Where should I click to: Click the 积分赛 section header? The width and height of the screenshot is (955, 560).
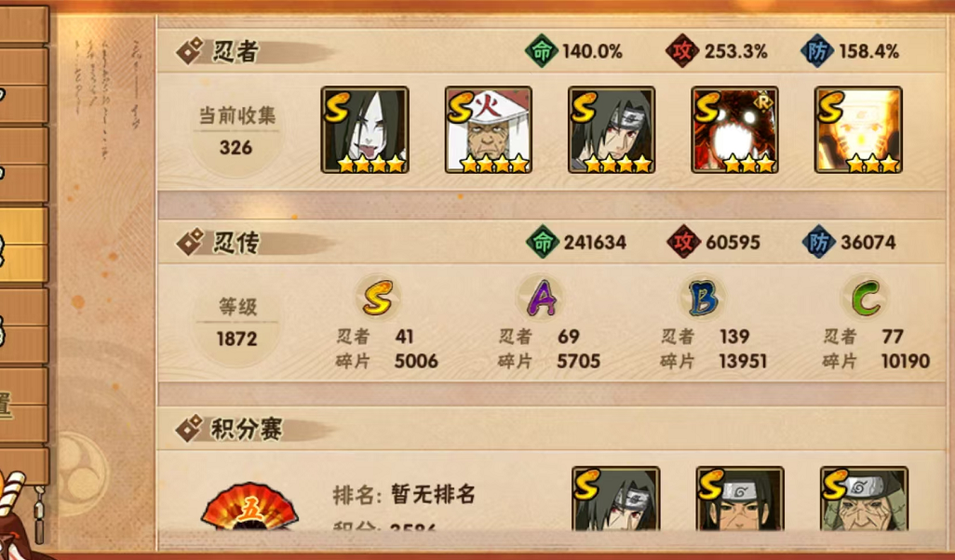coord(247,430)
